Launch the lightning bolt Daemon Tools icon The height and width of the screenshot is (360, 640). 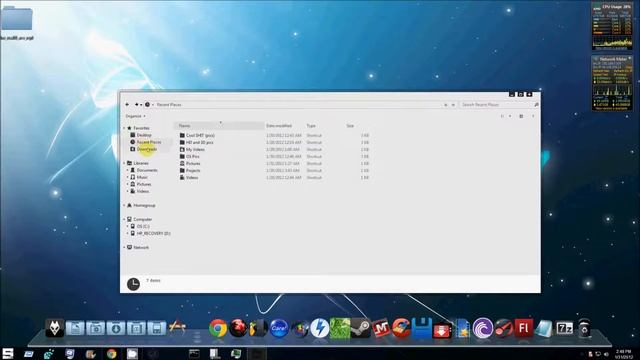click(x=320, y=328)
